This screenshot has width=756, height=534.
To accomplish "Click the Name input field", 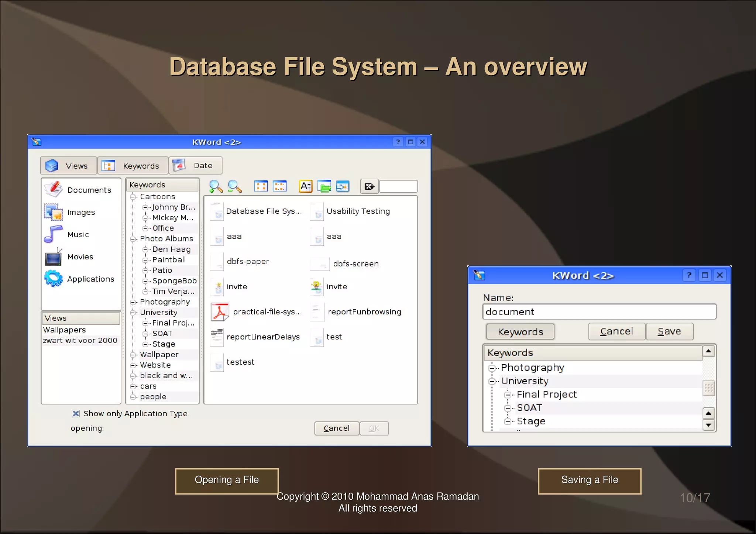I will 599,312.
